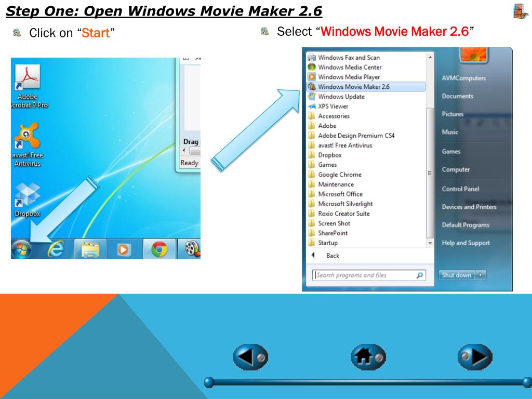Select Windows Media Center
This screenshot has height=399, width=532.
[366, 67]
